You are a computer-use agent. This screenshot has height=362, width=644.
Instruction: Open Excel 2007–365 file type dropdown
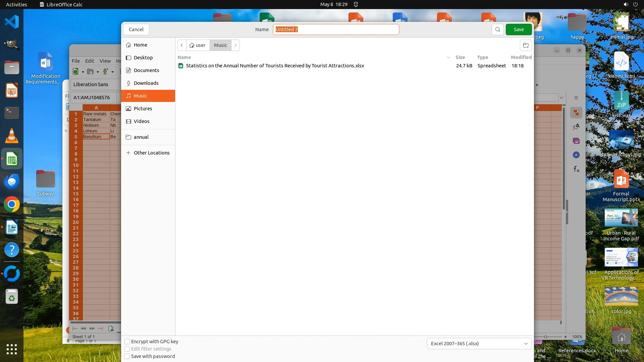pos(479,344)
